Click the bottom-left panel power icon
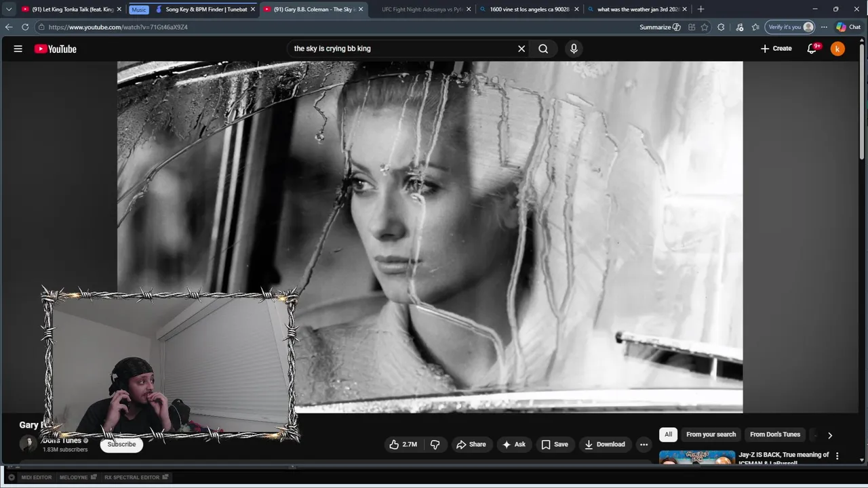 12,477
